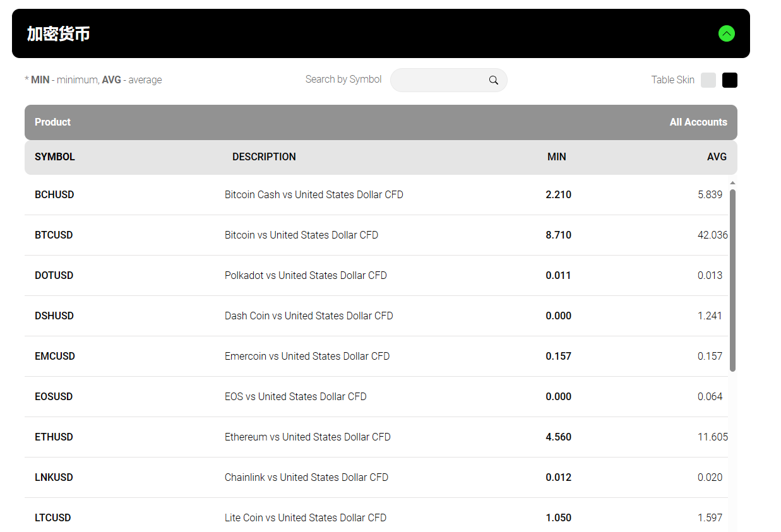Click Chainlink vs United States Dollar CFD

(307, 478)
